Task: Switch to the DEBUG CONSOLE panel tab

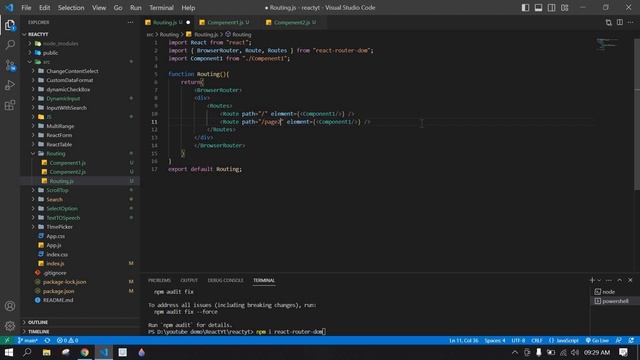Action: tap(225, 280)
